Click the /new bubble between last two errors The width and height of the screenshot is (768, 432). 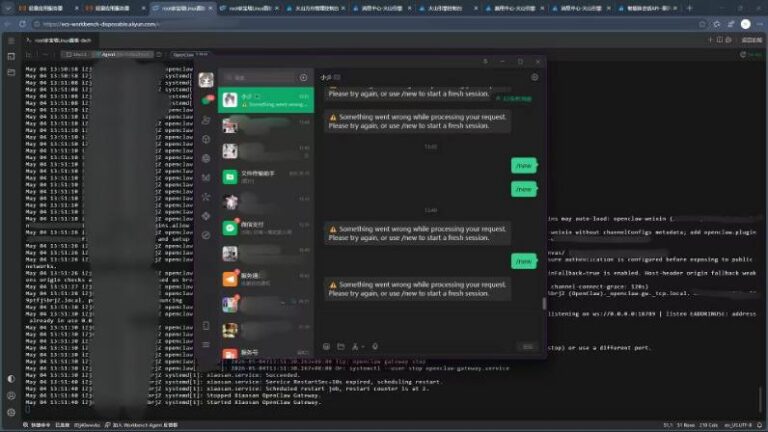pyautogui.click(x=524, y=261)
